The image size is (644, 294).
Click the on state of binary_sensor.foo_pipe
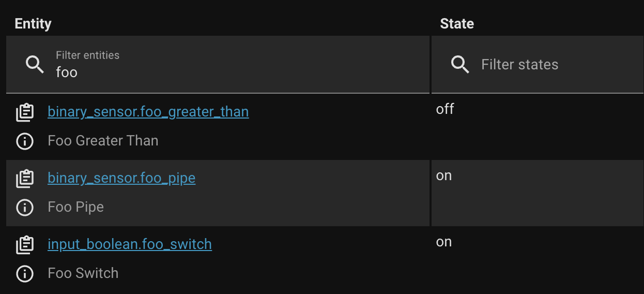[444, 175]
